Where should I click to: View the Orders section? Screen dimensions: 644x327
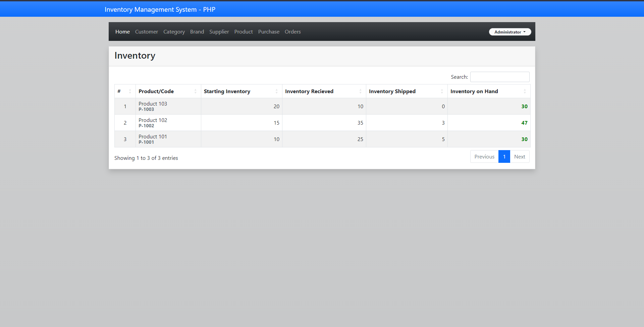point(292,31)
